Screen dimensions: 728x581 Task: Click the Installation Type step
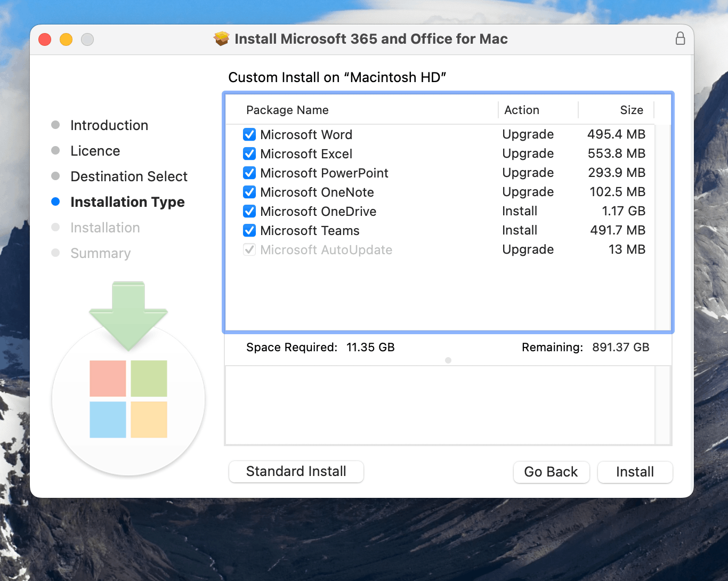127,202
